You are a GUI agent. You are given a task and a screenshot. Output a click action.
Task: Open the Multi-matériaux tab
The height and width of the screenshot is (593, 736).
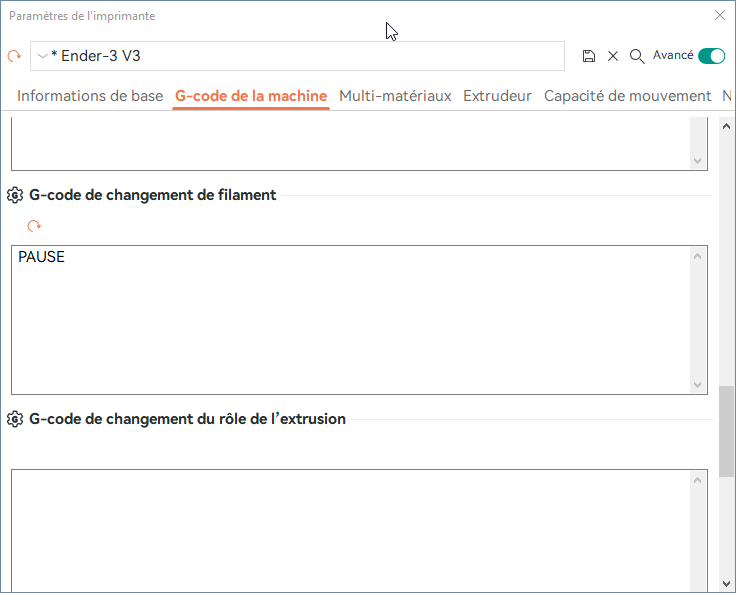click(395, 97)
